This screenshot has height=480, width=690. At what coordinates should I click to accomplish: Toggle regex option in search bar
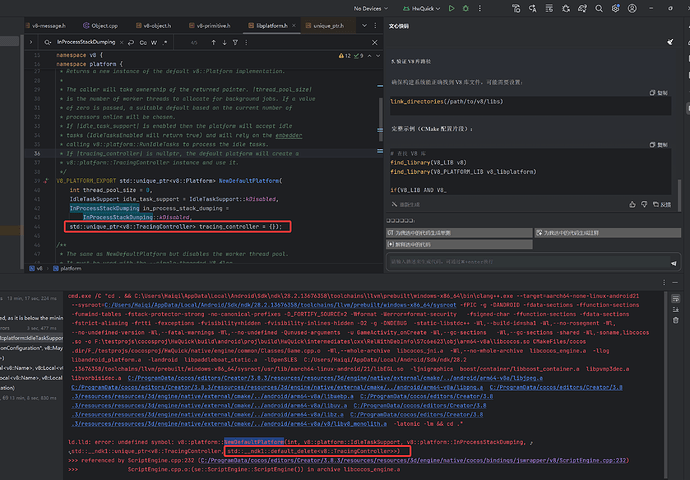point(165,42)
